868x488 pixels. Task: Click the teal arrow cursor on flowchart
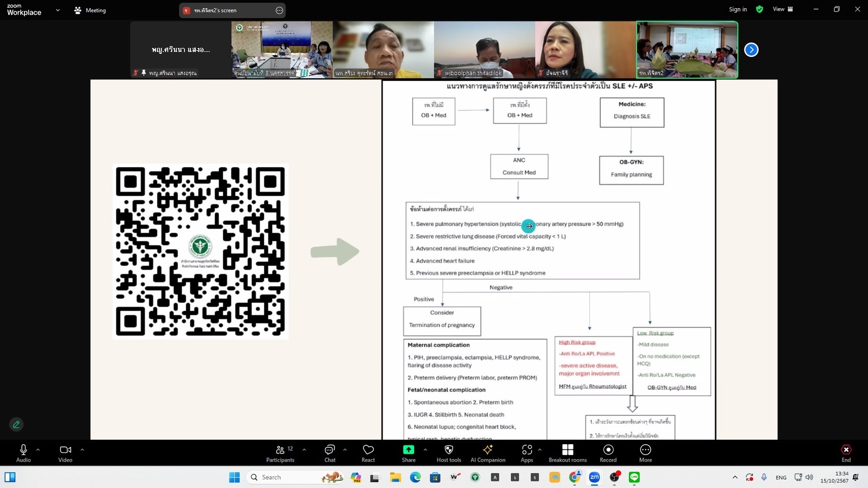pyautogui.click(x=529, y=226)
